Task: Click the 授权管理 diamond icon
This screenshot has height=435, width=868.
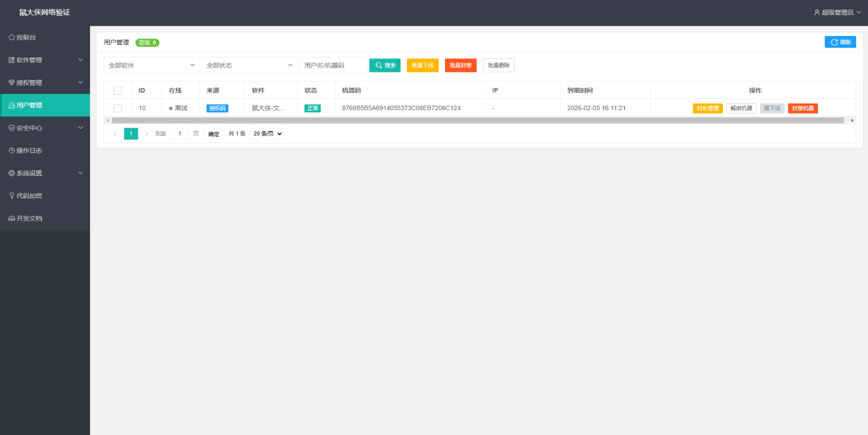Action: 12,83
